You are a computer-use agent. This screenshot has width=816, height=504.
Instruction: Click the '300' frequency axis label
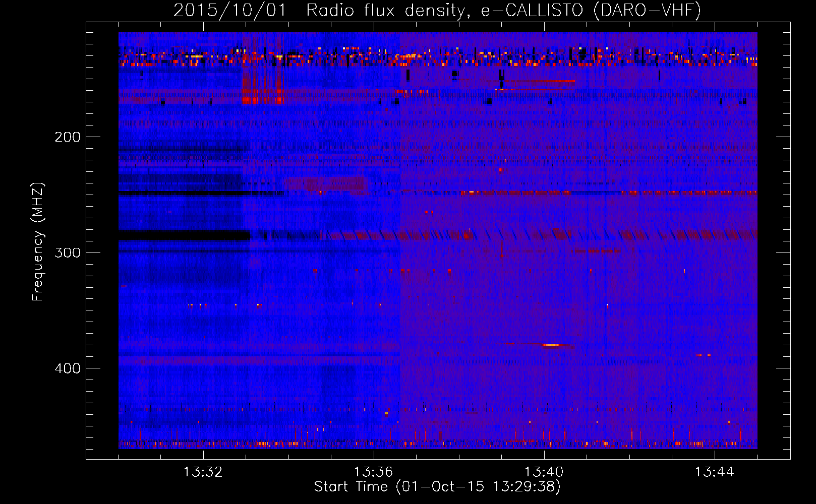coord(68,253)
